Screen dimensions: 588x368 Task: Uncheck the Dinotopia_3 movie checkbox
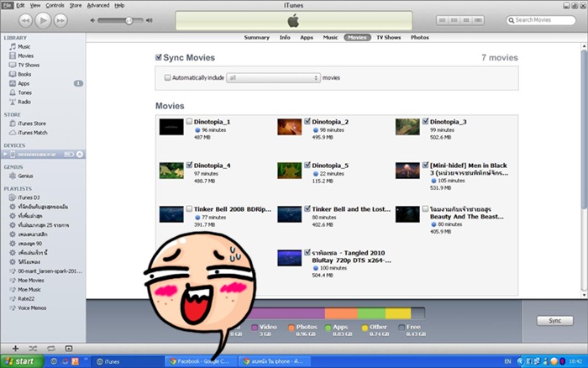(425, 122)
